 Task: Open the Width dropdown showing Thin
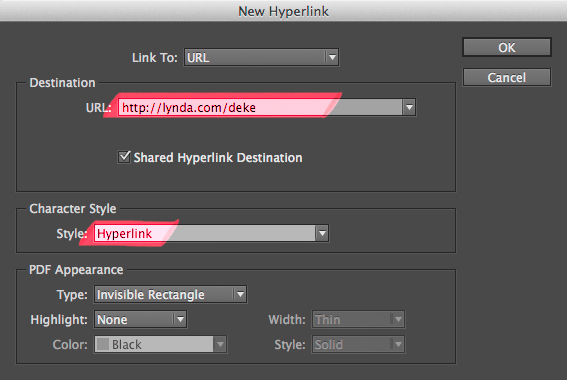click(358, 319)
